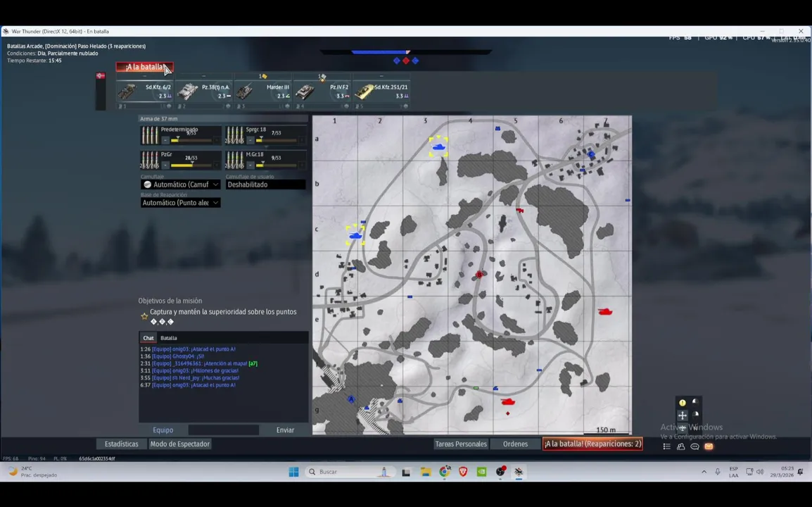This screenshot has height=507, width=812.
Task: Open the OBS Studio taskbar icon
Action: coord(500,472)
